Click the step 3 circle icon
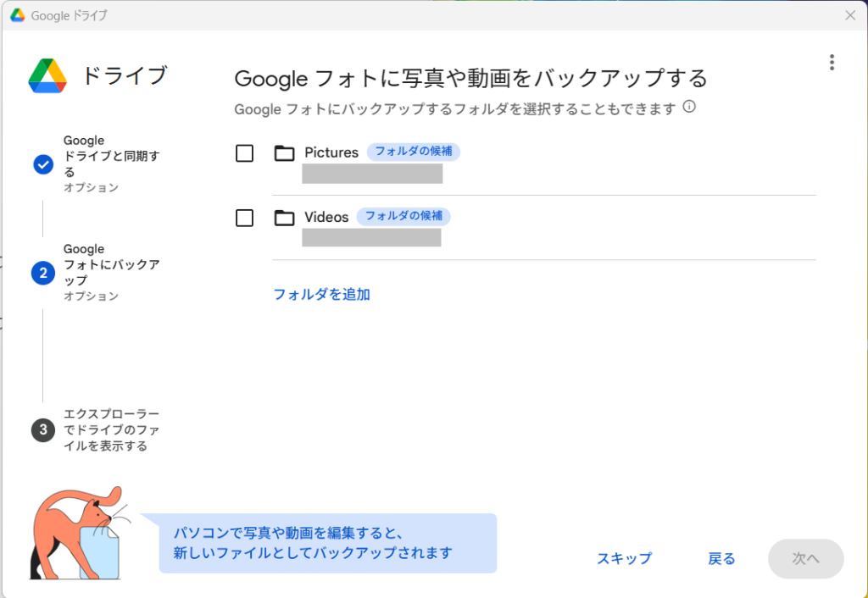Image resolution: width=868 pixels, height=598 pixels. [x=43, y=430]
